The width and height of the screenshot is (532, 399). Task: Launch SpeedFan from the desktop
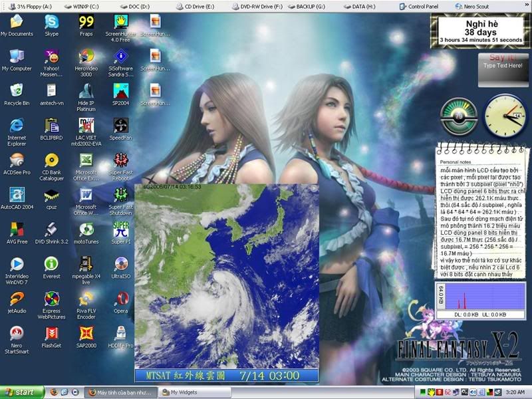(121, 129)
